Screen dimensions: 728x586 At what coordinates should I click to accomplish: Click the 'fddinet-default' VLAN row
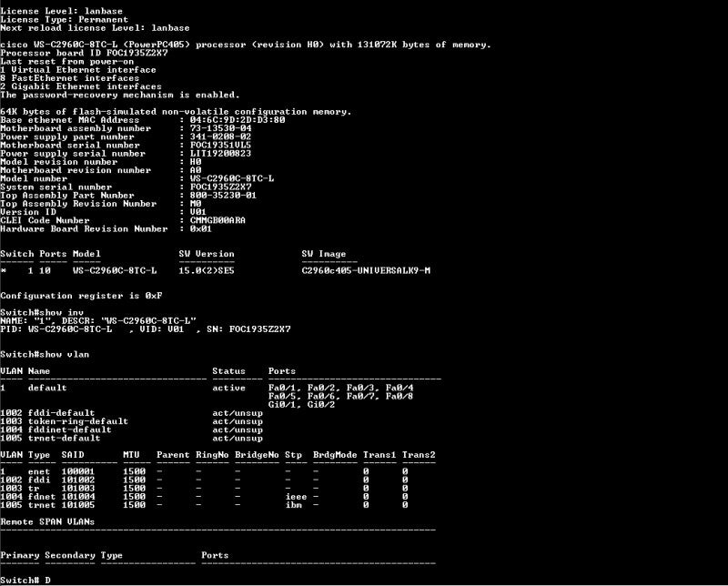(131, 429)
